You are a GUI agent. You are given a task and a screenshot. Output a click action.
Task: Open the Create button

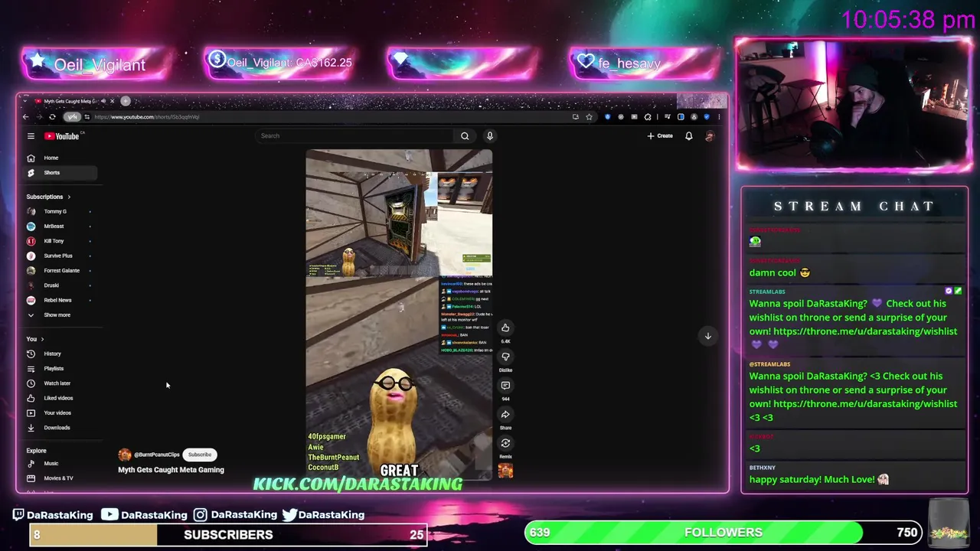(660, 136)
